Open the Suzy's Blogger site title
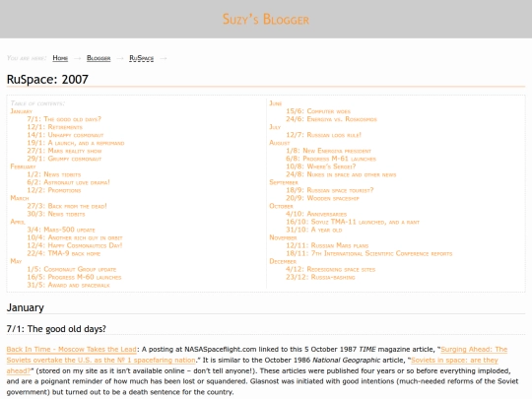The height and width of the screenshot is (399, 532). tap(266, 20)
